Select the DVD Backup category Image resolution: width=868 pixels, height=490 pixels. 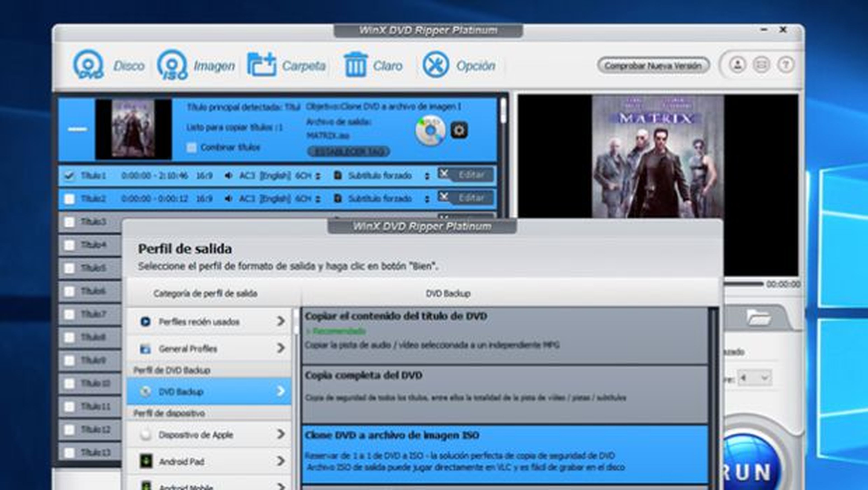[x=209, y=391]
